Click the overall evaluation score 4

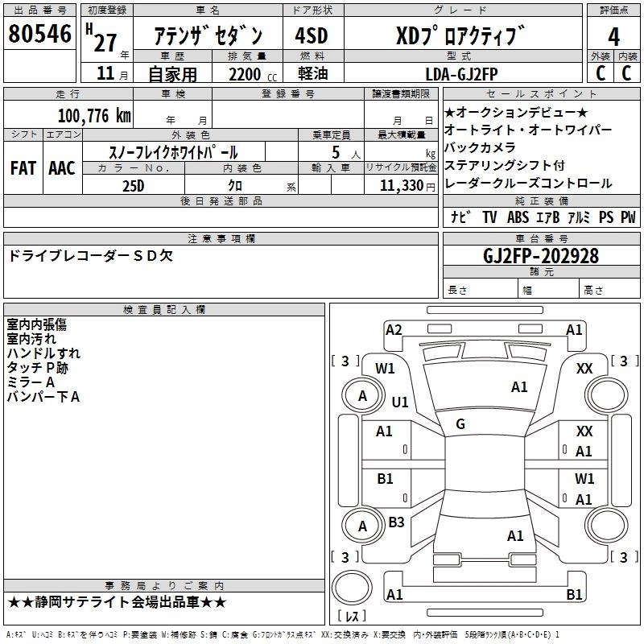(614, 36)
